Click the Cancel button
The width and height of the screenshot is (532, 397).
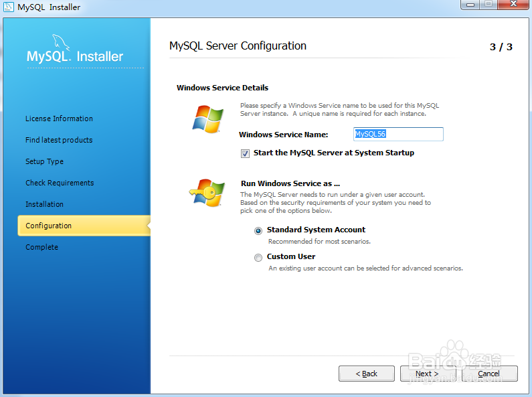coord(489,374)
